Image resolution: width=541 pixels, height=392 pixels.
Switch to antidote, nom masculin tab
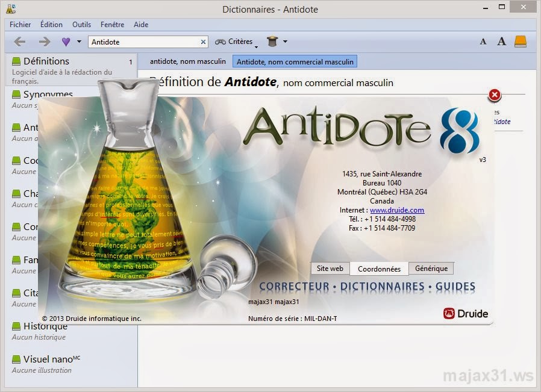[x=188, y=61]
